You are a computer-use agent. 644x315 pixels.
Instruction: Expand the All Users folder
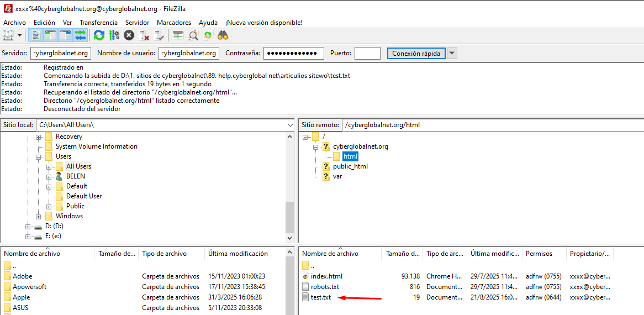49,167
